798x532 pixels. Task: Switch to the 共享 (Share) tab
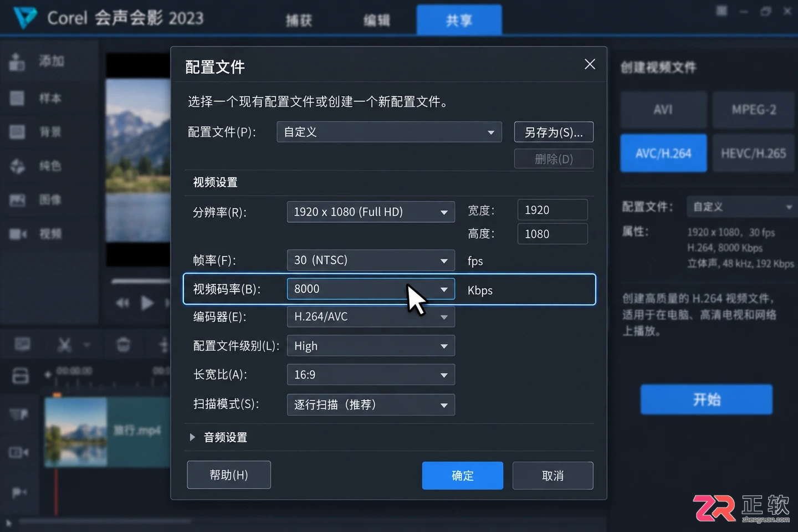459,20
